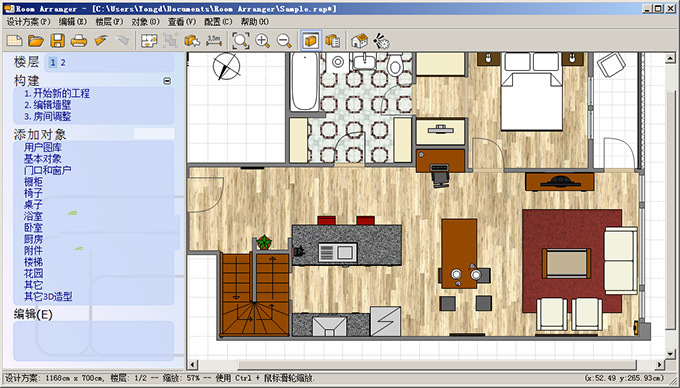The height and width of the screenshot is (388, 680).
Task: Open the 卧室 category
Action: pos(33,228)
